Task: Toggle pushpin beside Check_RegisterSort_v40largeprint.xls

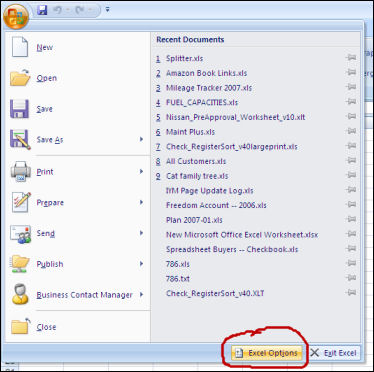Action: point(351,146)
